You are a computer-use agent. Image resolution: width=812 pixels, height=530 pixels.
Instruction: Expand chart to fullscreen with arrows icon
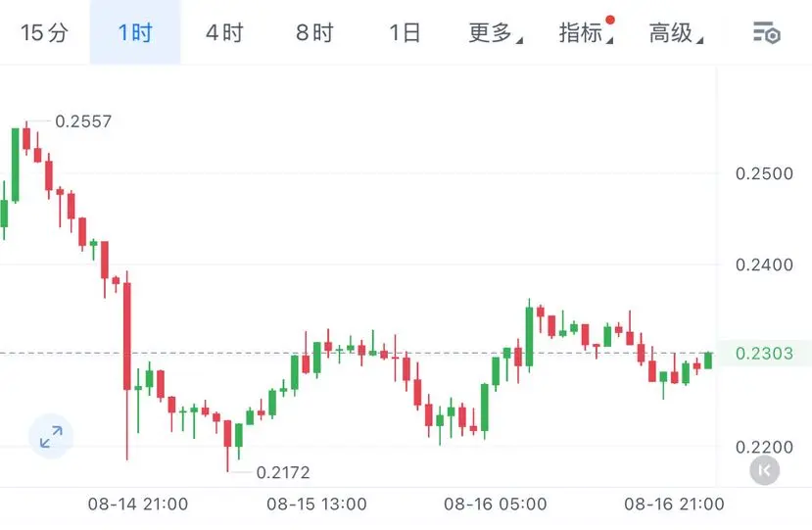click(x=51, y=436)
